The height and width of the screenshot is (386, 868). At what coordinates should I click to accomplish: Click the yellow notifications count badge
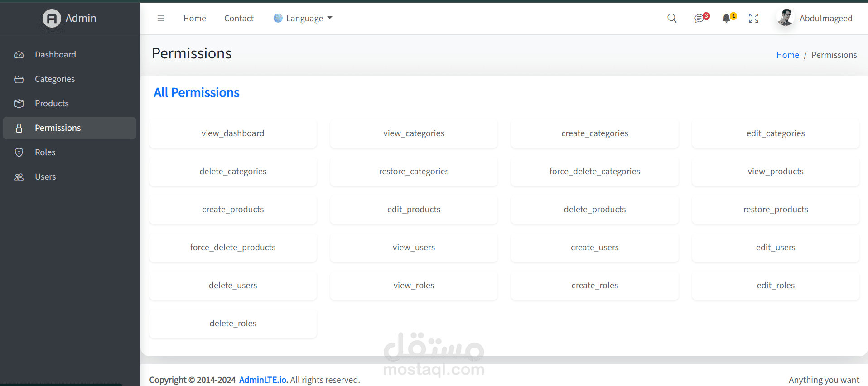(x=733, y=16)
